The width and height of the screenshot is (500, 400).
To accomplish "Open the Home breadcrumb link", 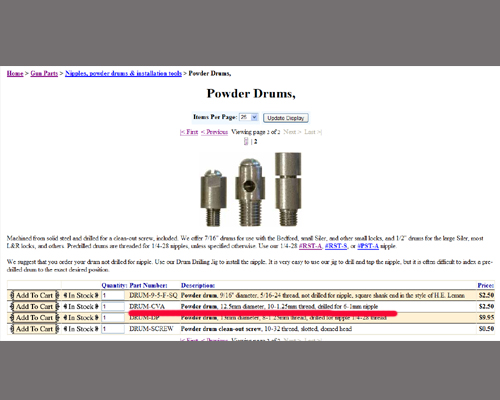I will click(15, 74).
